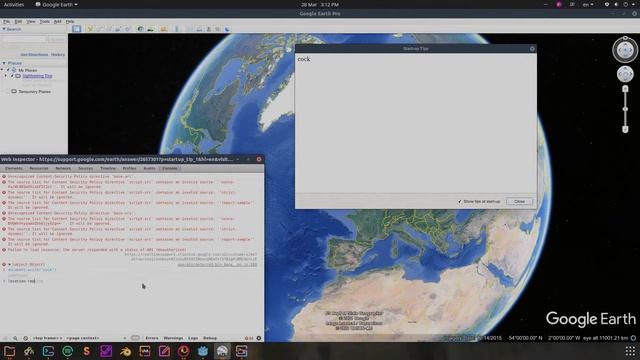Open Blender from the dock
Image resolution: width=640 pixels, height=360 pixels.
pyautogui.click(x=125, y=351)
